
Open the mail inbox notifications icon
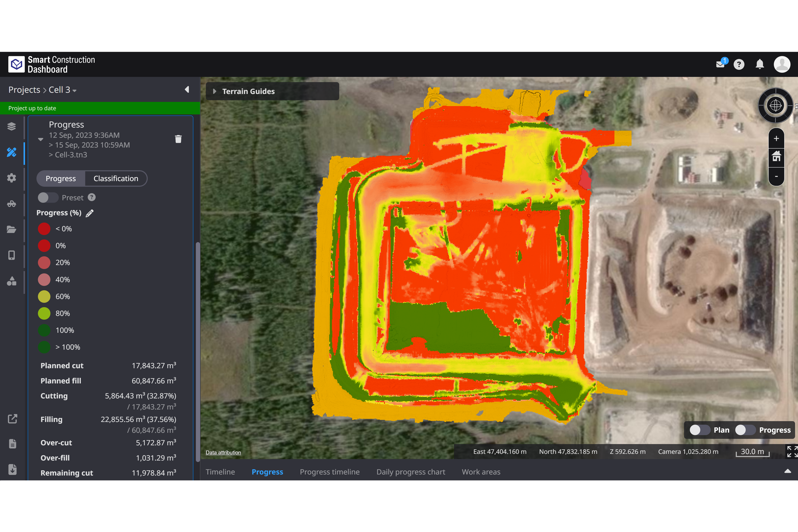(721, 64)
